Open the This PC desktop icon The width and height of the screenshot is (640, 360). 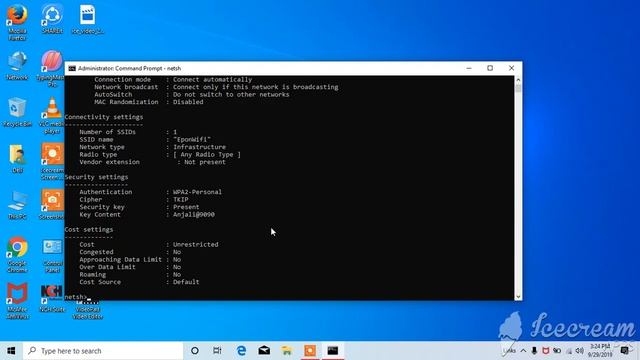(x=17, y=205)
